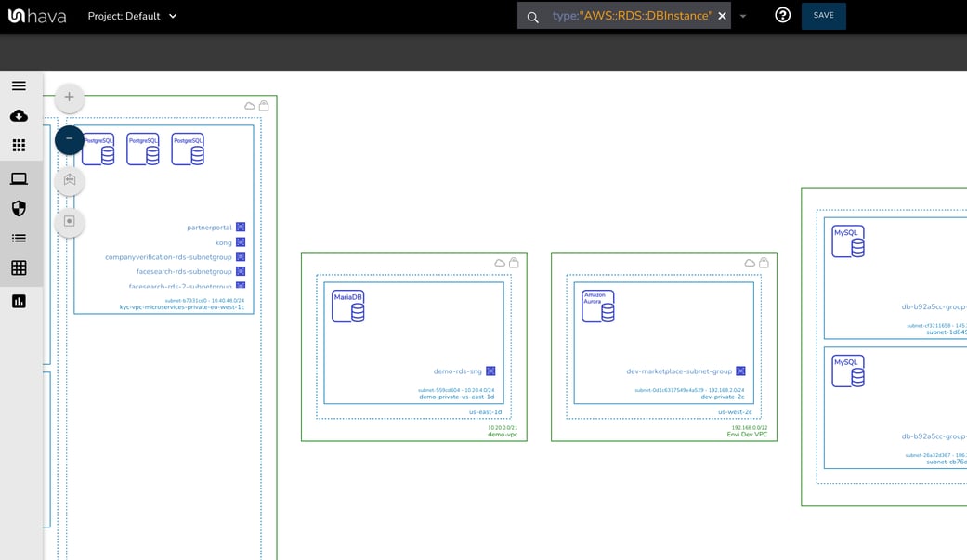The height and width of the screenshot is (560, 967).
Task: Click the cloud download import icon
Action: (x=20, y=115)
